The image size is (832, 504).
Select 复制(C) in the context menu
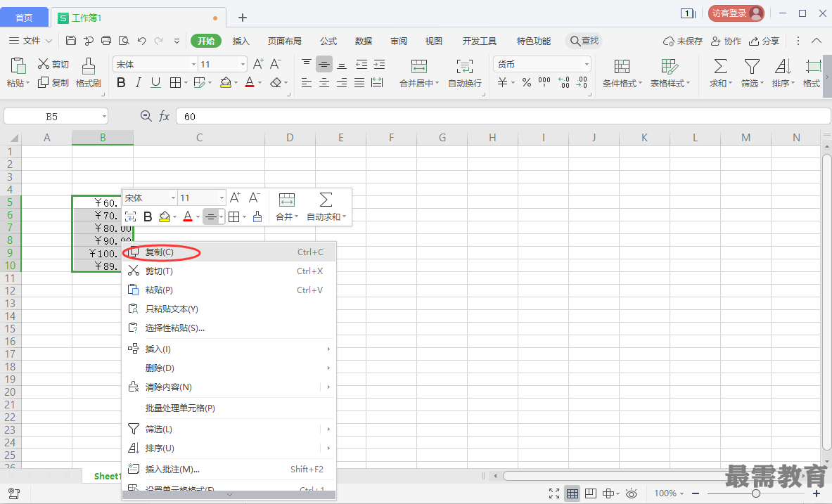click(x=229, y=252)
